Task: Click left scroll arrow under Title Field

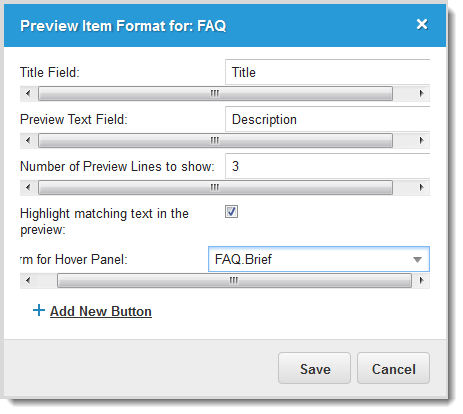Action: coord(28,93)
